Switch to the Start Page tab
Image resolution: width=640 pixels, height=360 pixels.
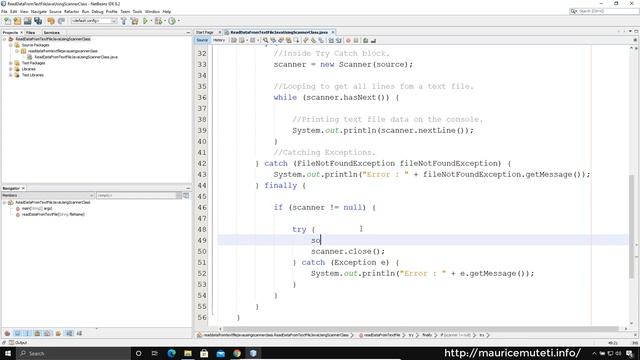point(205,32)
